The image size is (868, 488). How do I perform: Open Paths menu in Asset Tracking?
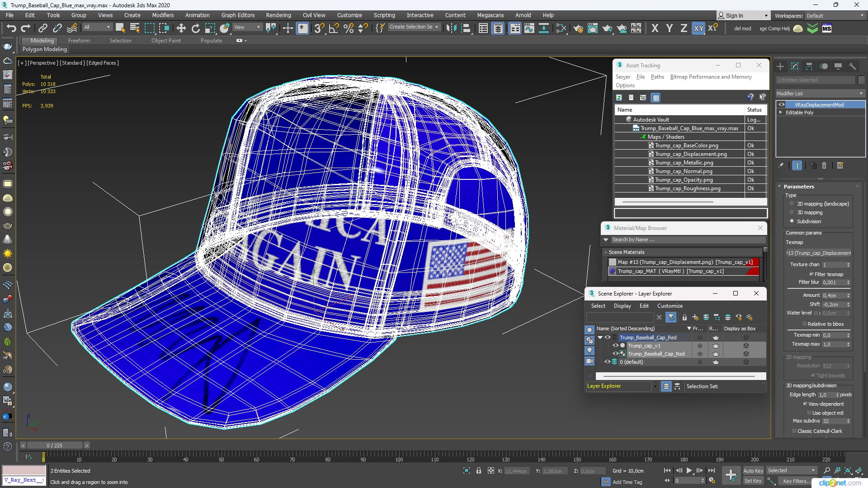657,77
